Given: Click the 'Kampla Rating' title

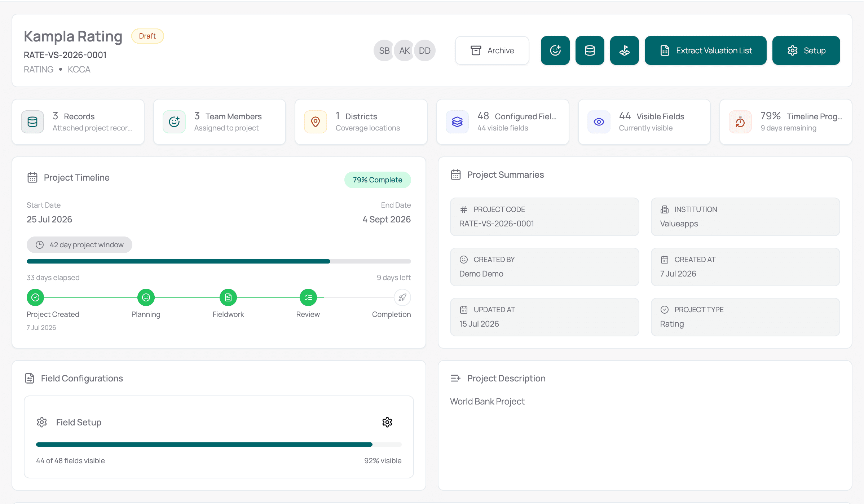Looking at the screenshot, I should pyautogui.click(x=73, y=36).
